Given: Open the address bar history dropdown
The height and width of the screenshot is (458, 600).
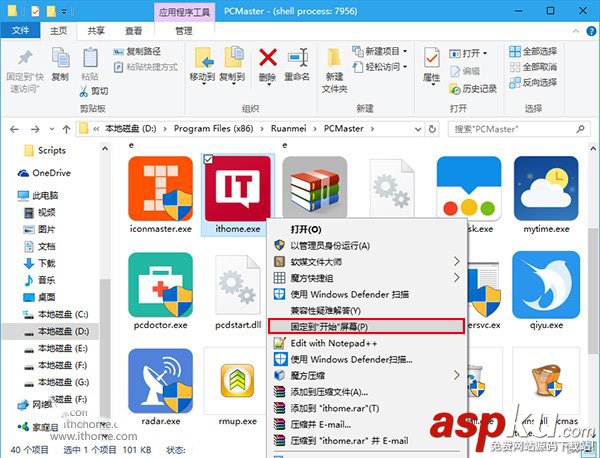Looking at the screenshot, I should pyautogui.click(x=418, y=129).
